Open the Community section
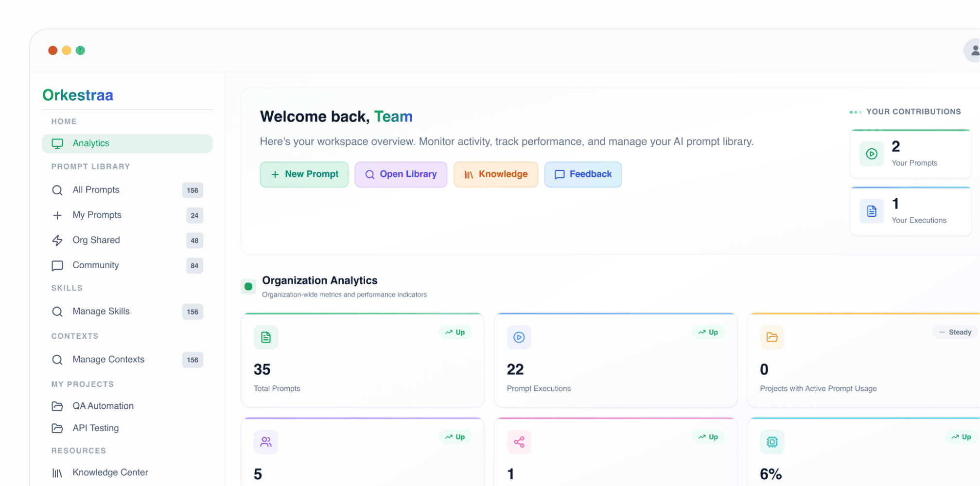 pyautogui.click(x=127, y=265)
